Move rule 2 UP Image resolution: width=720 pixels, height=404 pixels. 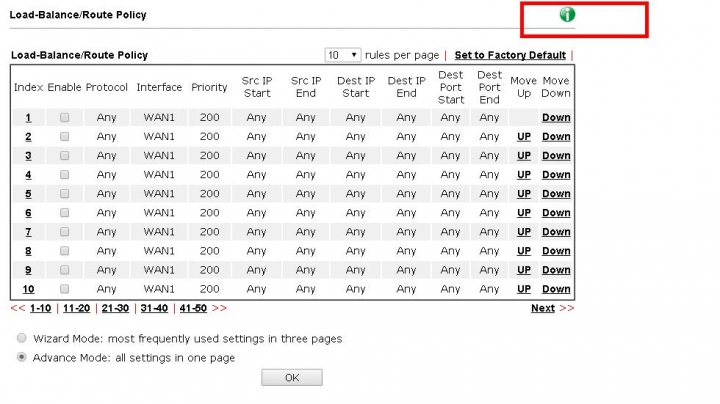pyautogui.click(x=524, y=137)
